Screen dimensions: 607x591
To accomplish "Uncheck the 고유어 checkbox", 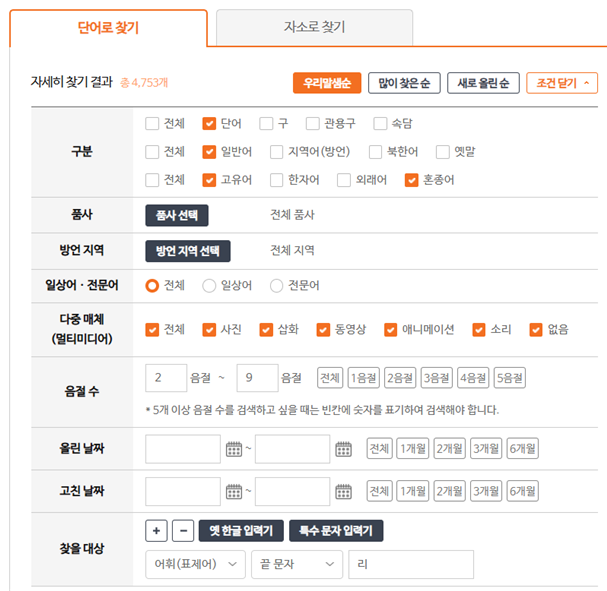I will [209, 180].
